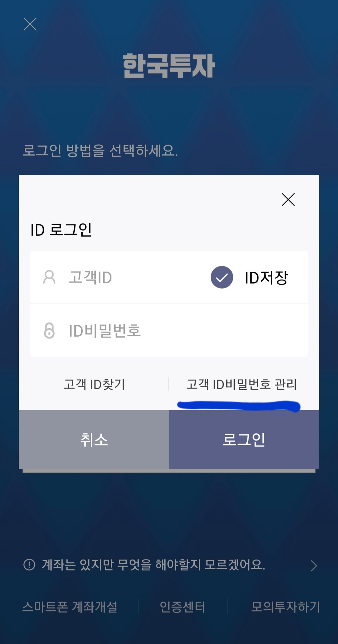Open 계좌는 있지만 무엇을 해야할지 모르겠어요 help
The image size is (338, 644).
pos(153,565)
